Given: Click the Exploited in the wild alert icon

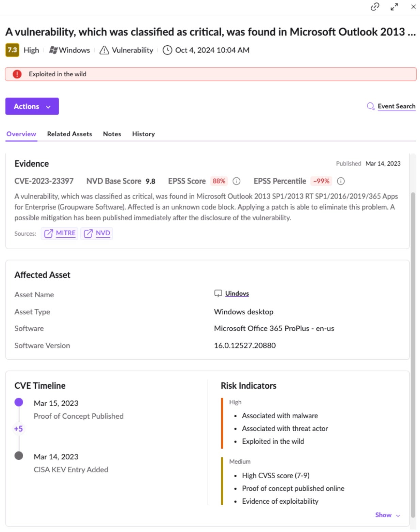Looking at the screenshot, I should click(x=17, y=74).
